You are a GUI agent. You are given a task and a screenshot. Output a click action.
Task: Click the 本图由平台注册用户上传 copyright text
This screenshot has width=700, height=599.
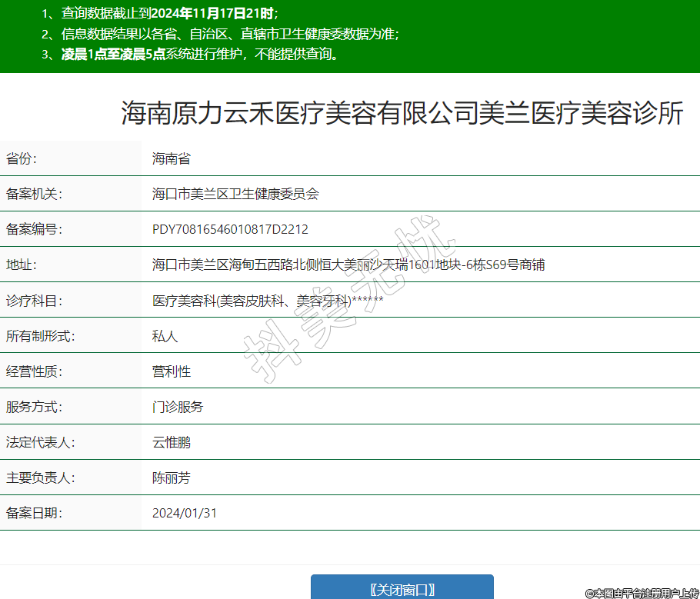(642, 593)
